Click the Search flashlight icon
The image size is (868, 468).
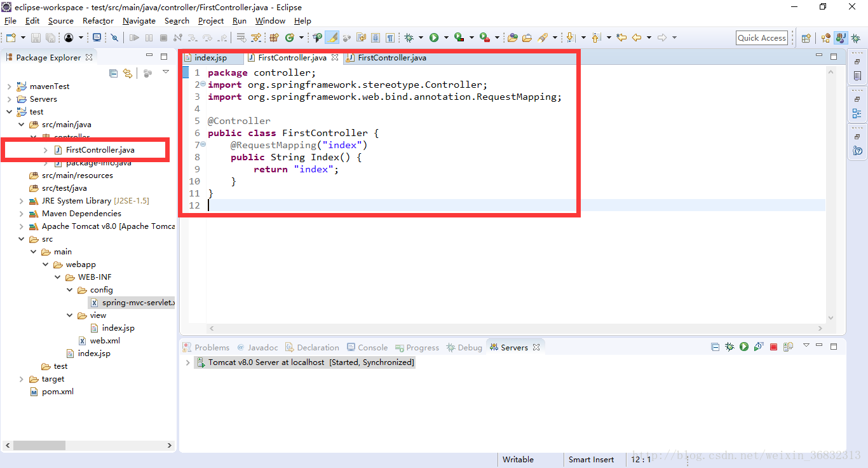point(542,38)
